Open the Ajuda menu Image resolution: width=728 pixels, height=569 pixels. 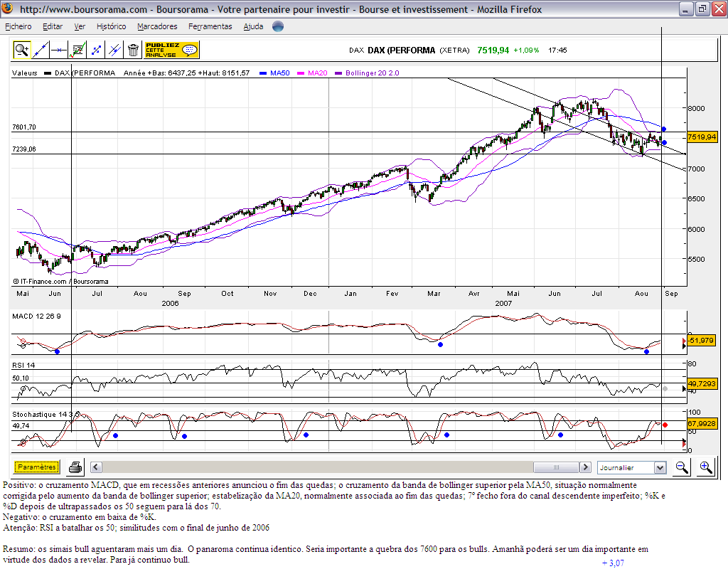253,26
